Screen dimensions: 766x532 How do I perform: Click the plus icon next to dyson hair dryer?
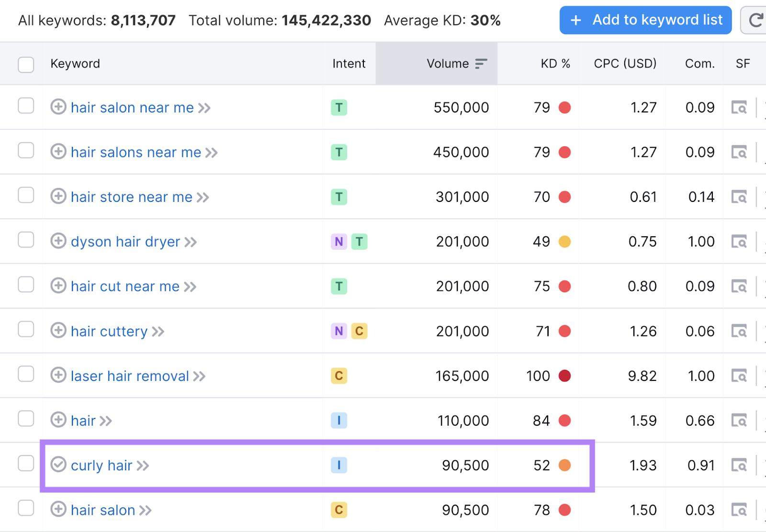tap(58, 242)
